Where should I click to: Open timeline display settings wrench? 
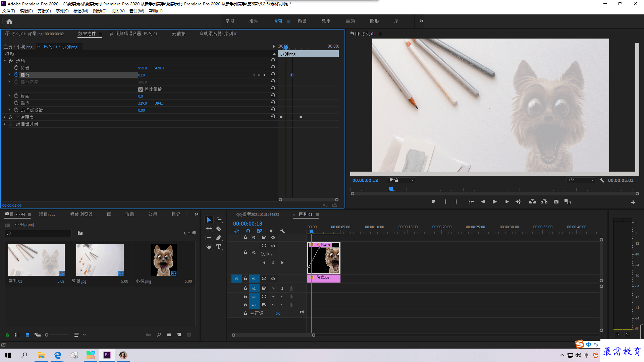coord(282,231)
